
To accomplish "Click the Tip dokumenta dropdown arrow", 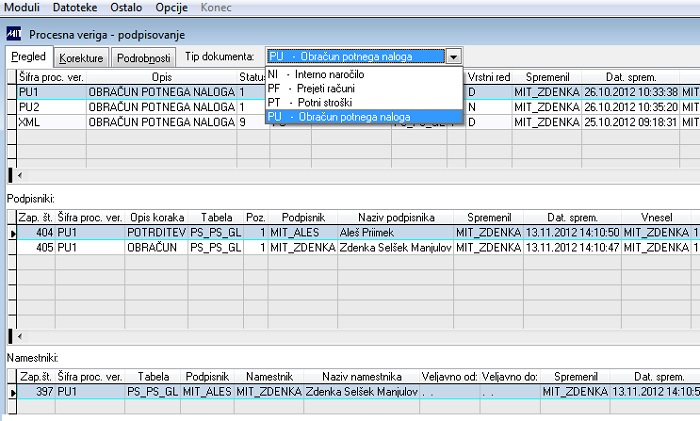I will tap(453, 57).
